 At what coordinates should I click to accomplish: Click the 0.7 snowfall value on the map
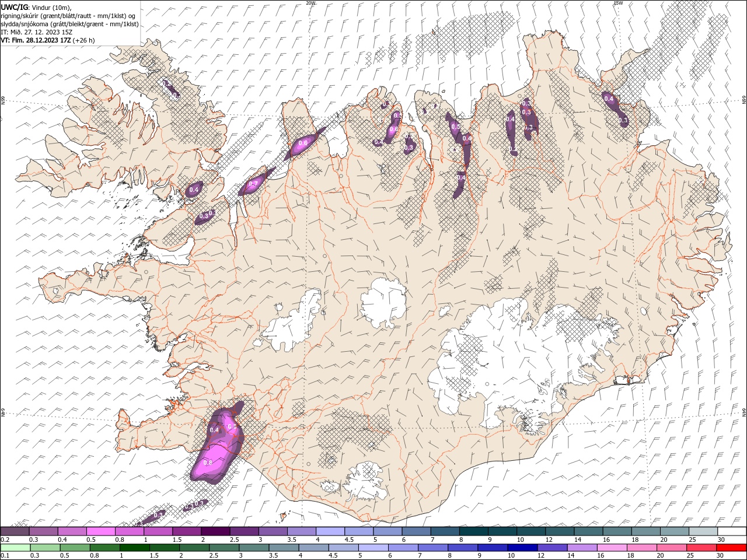pos(253,184)
